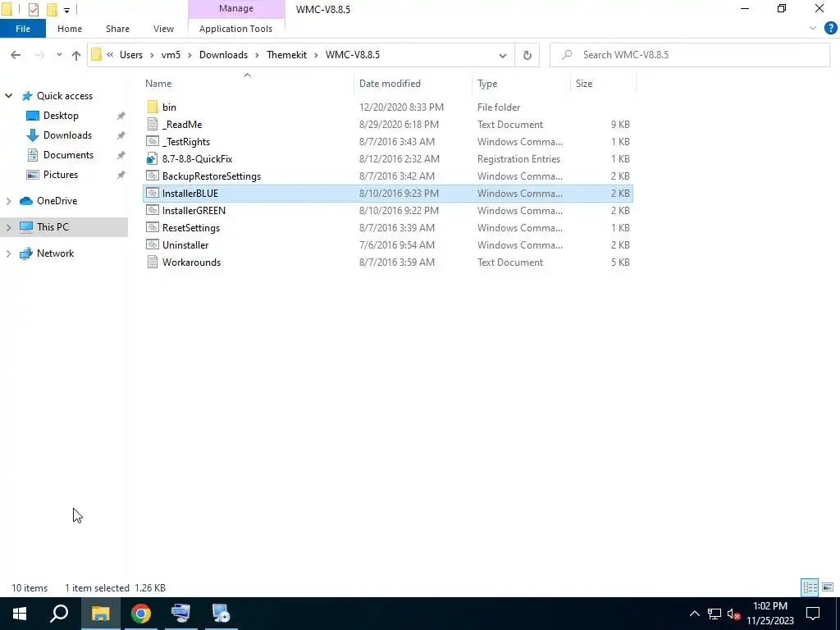Screen dimensions: 840x630
Task: Open Documents in Quick access
Action: click(68, 155)
